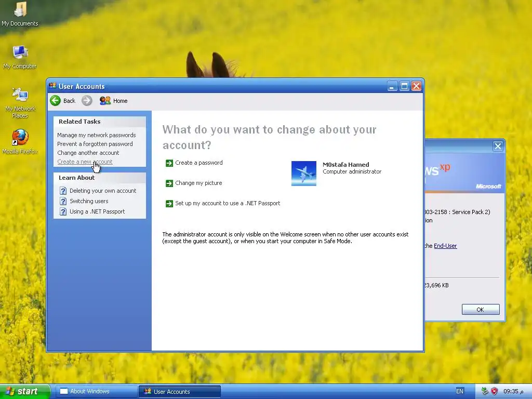Click the grey Forward arrow button
Viewport: 532px width, 399px height.
(87, 101)
